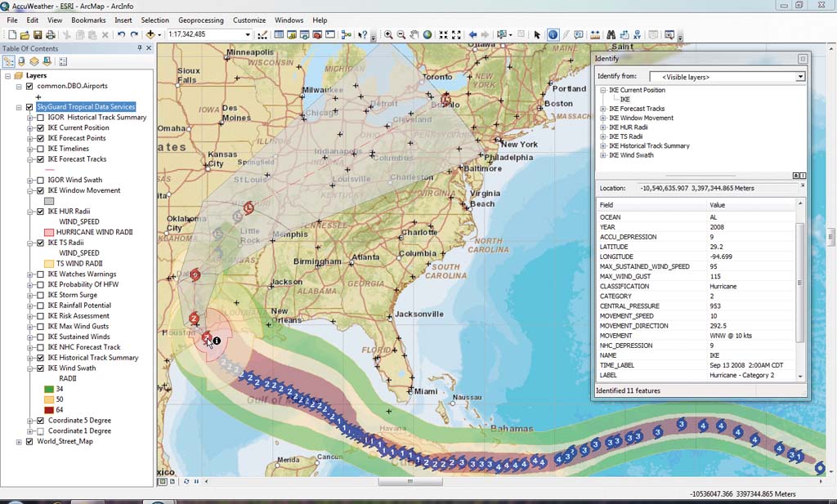837x504 pixels.
Task: Click the map horizontal scrollbar thumb
Action: coord(410,482)
